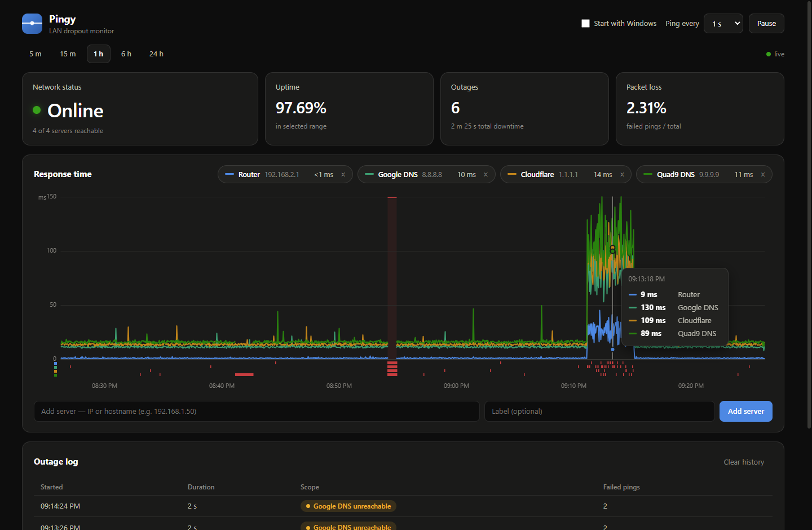Click the blue Router legend line
812x530 pixels.
point(230,174)
